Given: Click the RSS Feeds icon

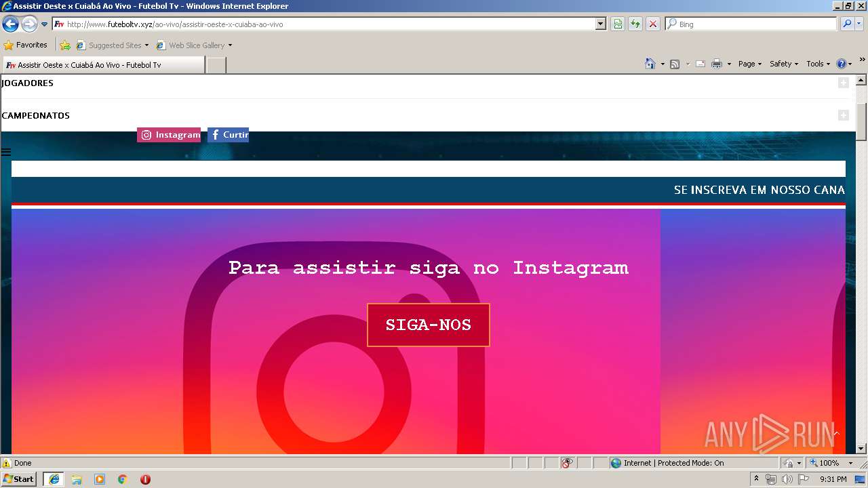Looking at the screenshot, I should click(675, 64).
